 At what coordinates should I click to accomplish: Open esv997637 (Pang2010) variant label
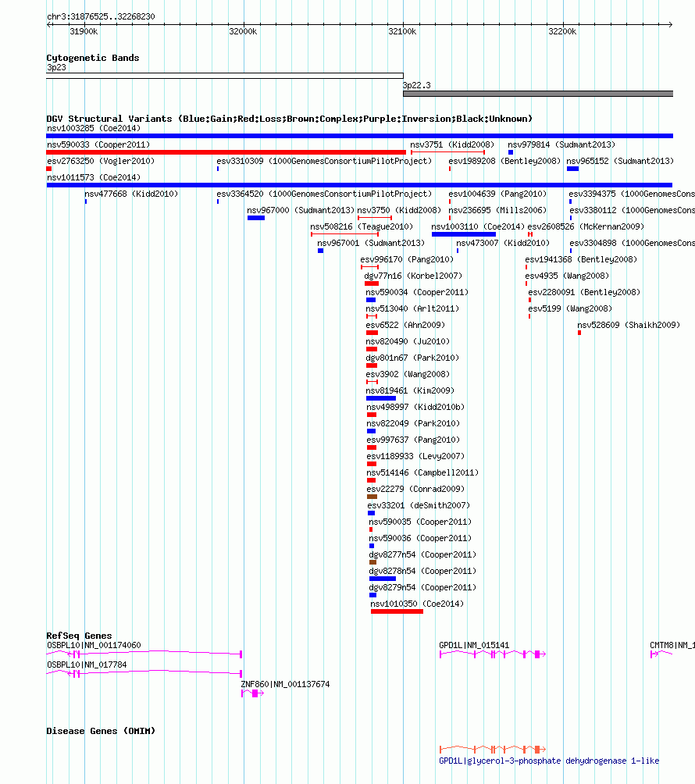coord(413,440)
